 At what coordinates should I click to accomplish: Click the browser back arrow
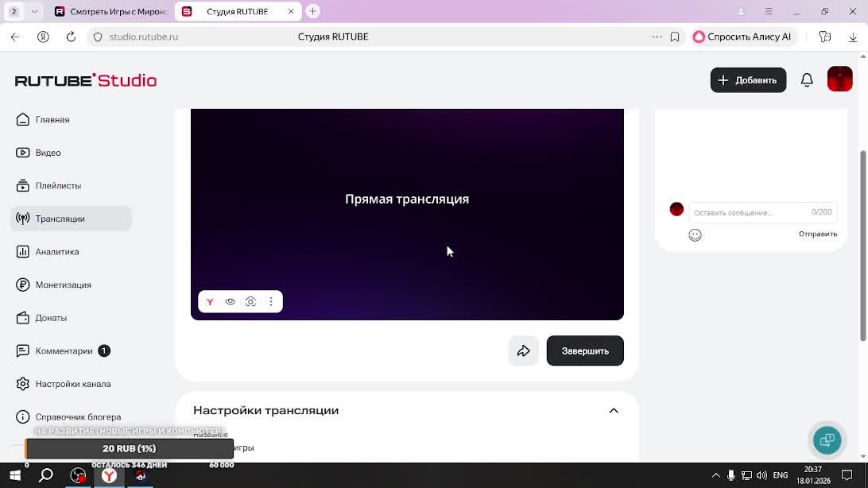coord(15,37)
